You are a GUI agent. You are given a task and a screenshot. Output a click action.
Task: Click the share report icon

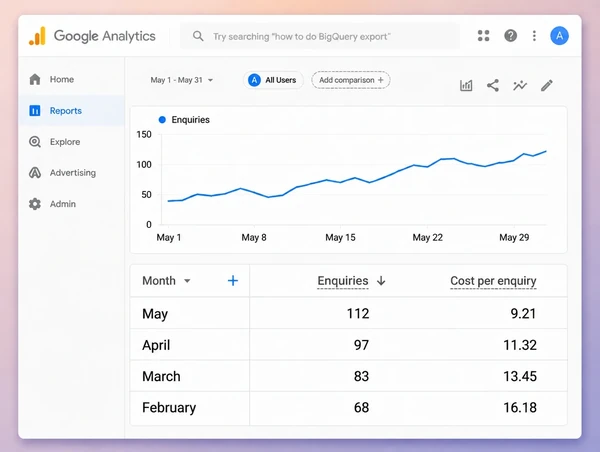(493, 85)
